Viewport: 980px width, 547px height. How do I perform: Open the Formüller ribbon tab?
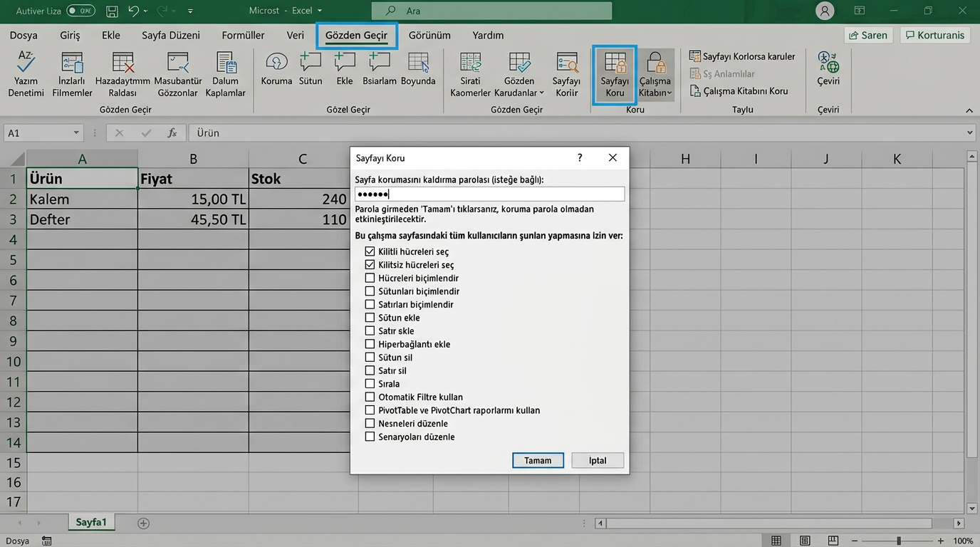coord(243,35)
